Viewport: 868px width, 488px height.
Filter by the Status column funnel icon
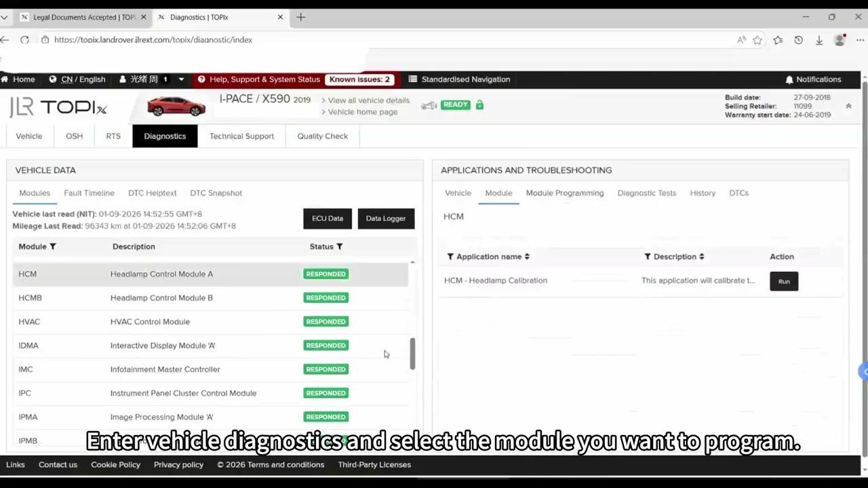[340, 247]
